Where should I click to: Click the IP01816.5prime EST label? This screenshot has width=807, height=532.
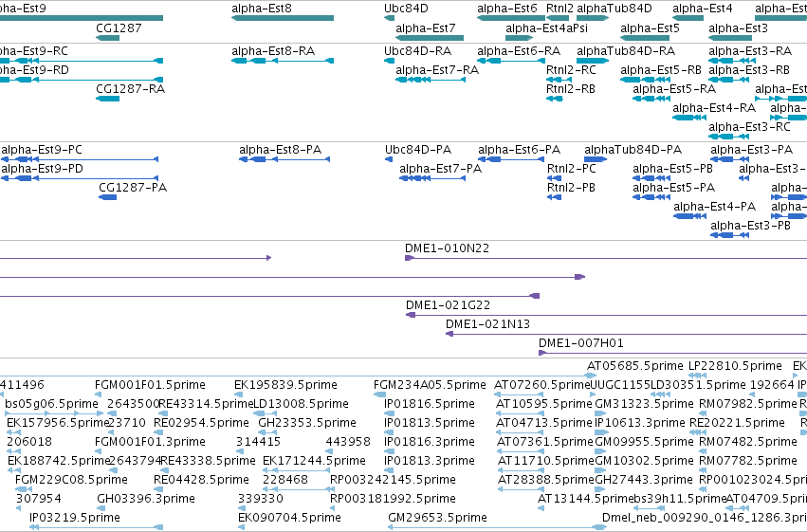[x=430, y=403]
